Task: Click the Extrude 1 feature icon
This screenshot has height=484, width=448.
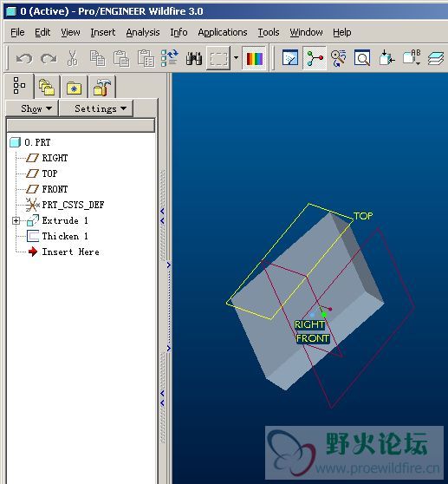Action: pyautogui.click(x=33, y=220)
